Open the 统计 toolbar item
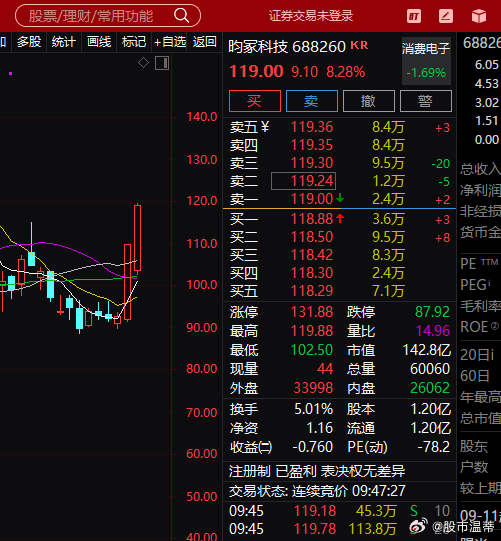 [x=63, y=42]
